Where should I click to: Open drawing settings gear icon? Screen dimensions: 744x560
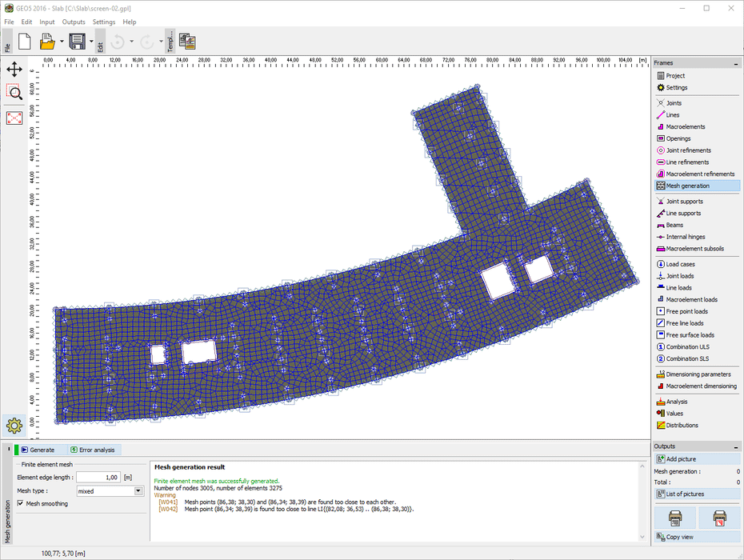tap(14, 425)
